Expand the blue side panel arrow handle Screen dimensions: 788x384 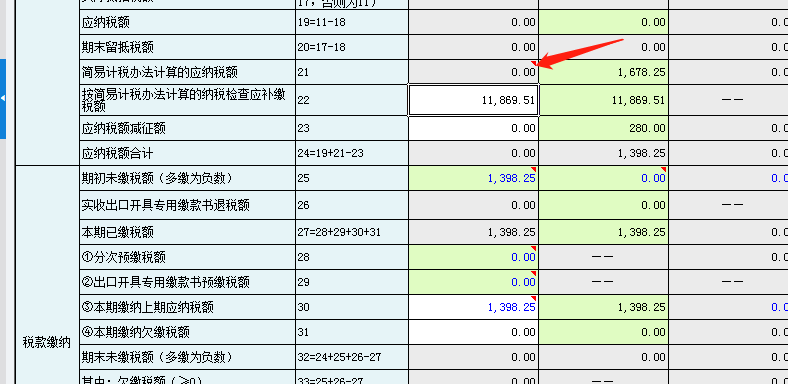pyautogui.click(x=3, y=99)
